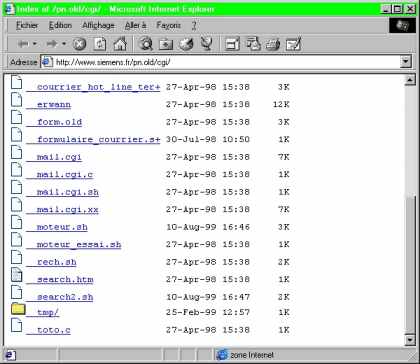Open the Aller à menu
The image size is (420, 364).
click(135, 25)
